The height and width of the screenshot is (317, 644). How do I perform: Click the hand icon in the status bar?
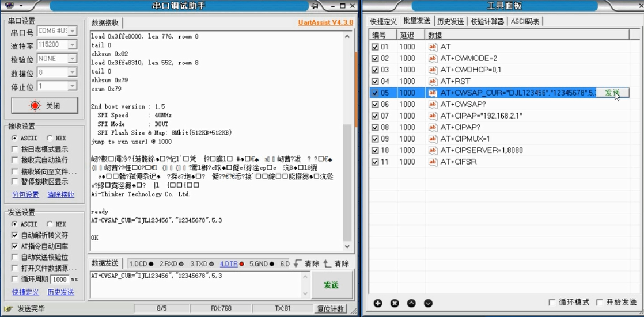8,308
